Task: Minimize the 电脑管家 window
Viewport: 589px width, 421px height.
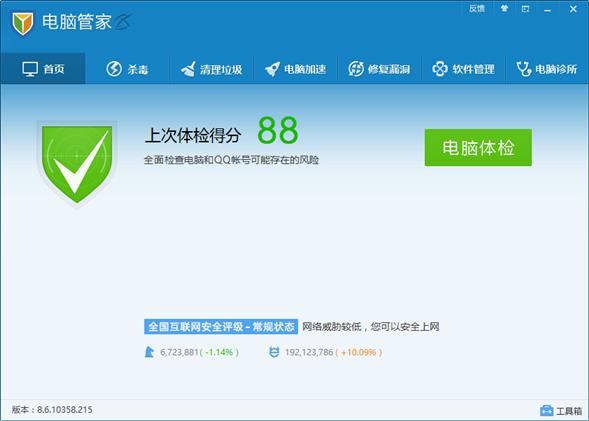Action: [547, 9]
